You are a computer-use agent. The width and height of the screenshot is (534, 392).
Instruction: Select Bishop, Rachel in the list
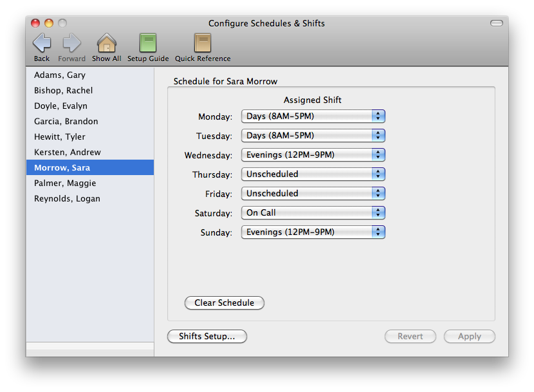(90, 90)
